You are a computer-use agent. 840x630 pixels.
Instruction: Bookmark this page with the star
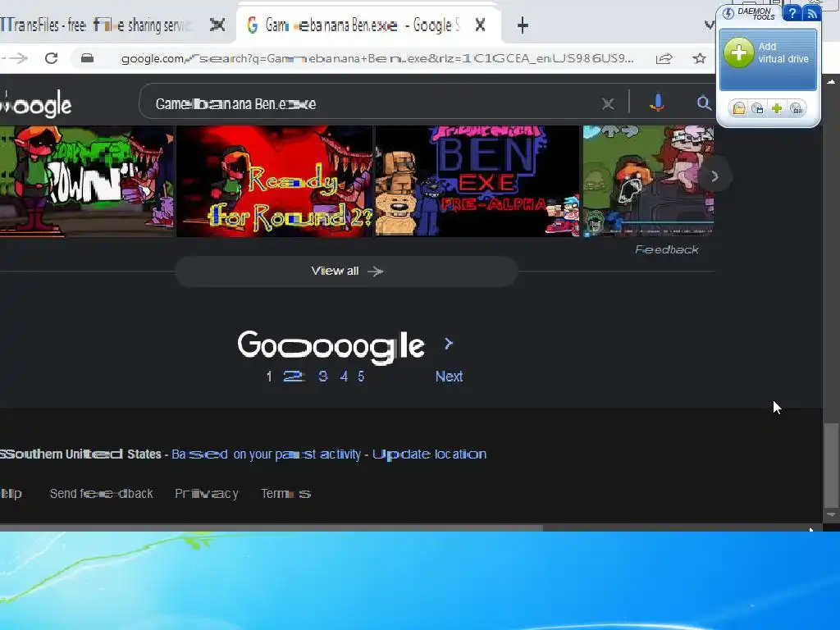point(699,58)
